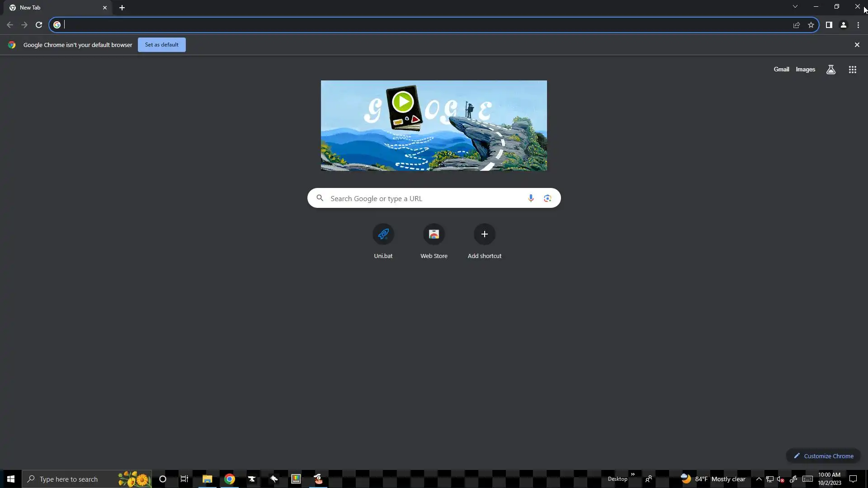Show hidden system tray icons
The height and width of the screenshot is (488, 868).
759,479
